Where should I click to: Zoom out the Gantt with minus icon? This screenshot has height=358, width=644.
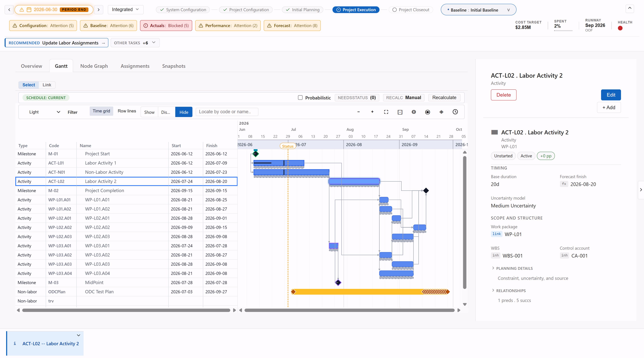(x=358, y=112)
